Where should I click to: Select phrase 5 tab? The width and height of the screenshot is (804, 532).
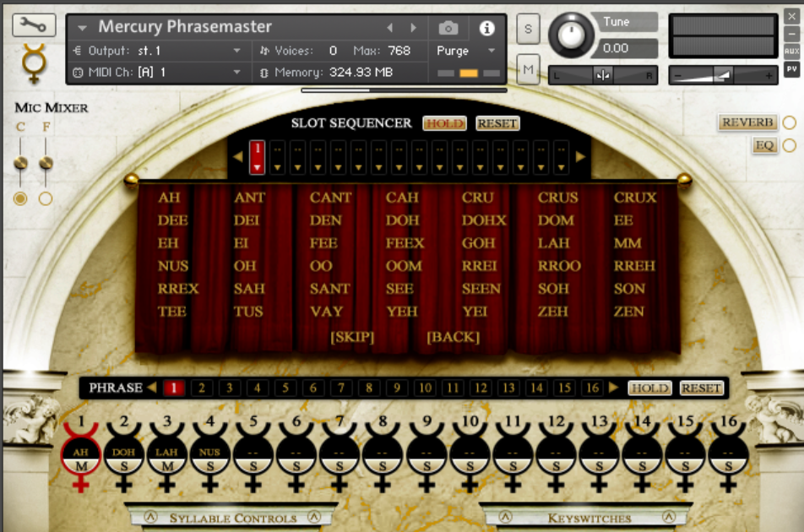pyautogui.click(x=285, y=388)
